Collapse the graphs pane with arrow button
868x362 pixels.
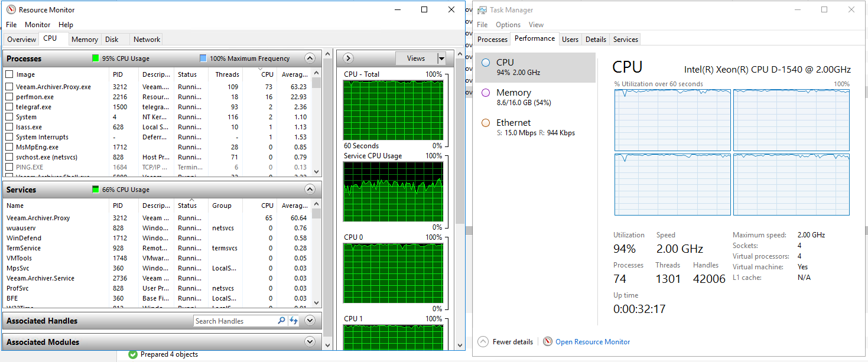click(348, 58)
